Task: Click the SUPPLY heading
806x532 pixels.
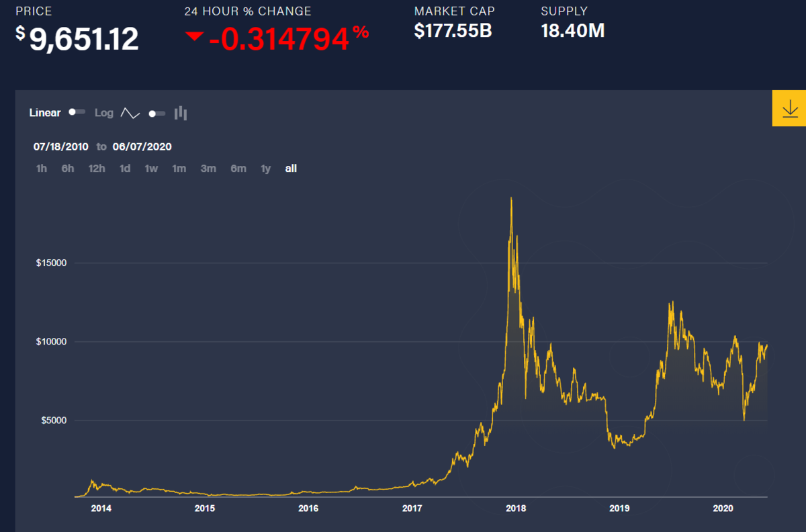Action: click(x=564, y=11)
